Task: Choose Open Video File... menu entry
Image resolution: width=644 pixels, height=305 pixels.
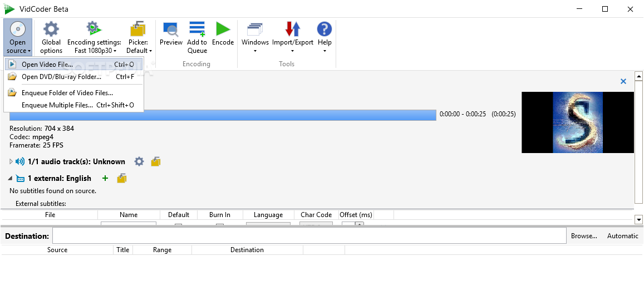Action: [74, 65]
